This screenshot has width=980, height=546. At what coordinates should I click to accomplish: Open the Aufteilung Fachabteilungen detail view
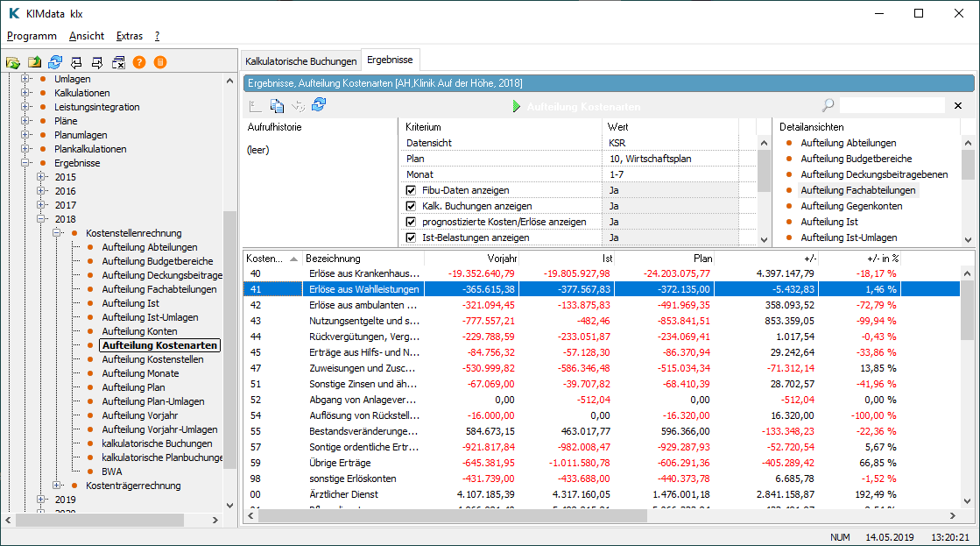pyautogui.click(x=858, y=189)
